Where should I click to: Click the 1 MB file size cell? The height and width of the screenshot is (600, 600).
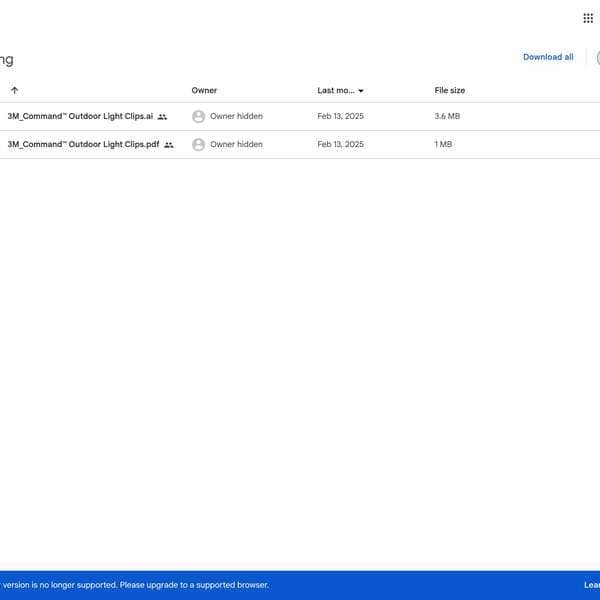coord(443,144)
